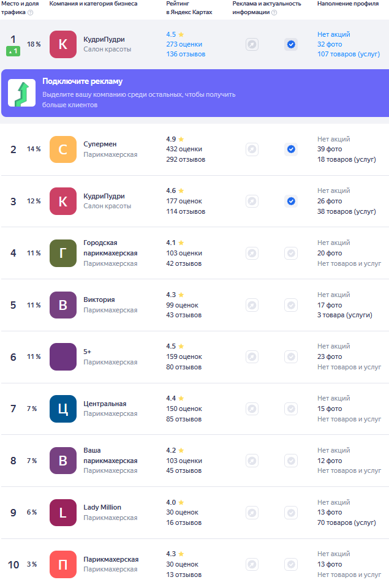Open the '136 отзывов' link
The width and height of the screenshot is (389, 588).
(186, 54)
